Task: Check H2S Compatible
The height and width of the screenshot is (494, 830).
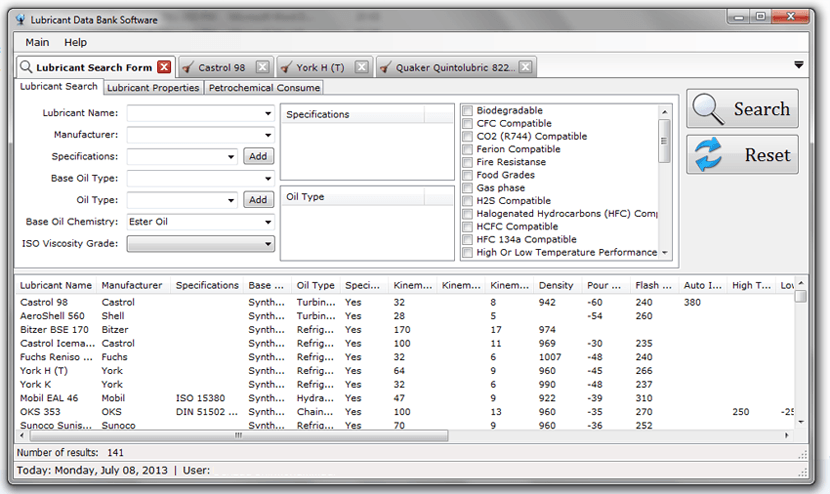Action: point(467,201)
